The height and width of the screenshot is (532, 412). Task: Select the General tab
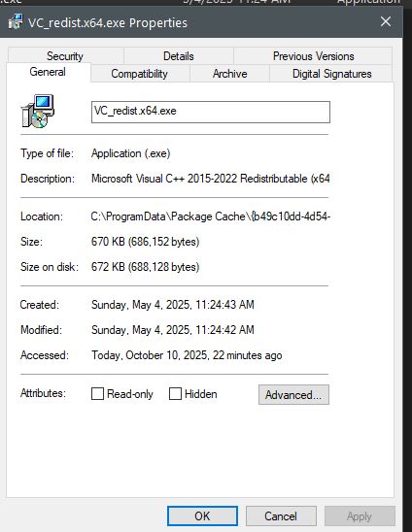(48, 72)
